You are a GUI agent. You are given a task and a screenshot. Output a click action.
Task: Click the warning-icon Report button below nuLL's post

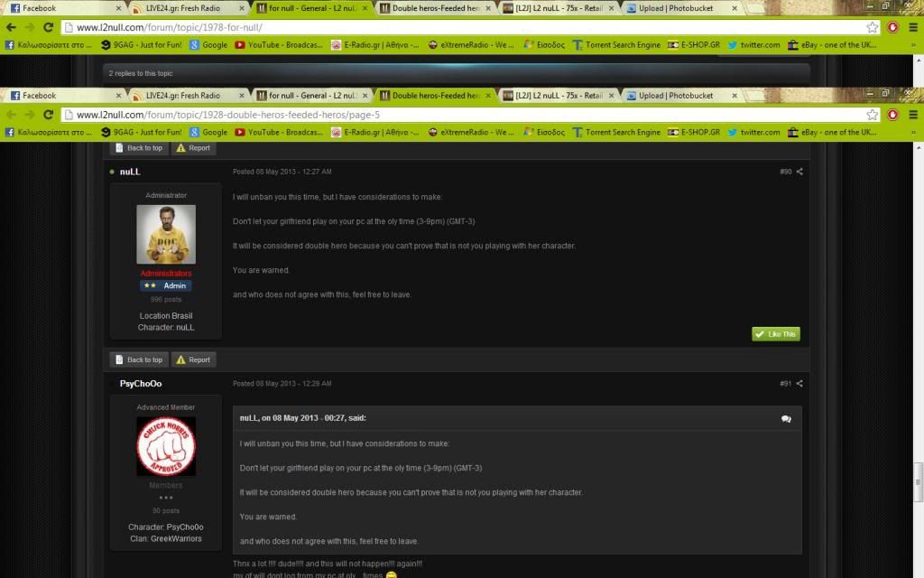pyautogui.click(x=193, y=359)
